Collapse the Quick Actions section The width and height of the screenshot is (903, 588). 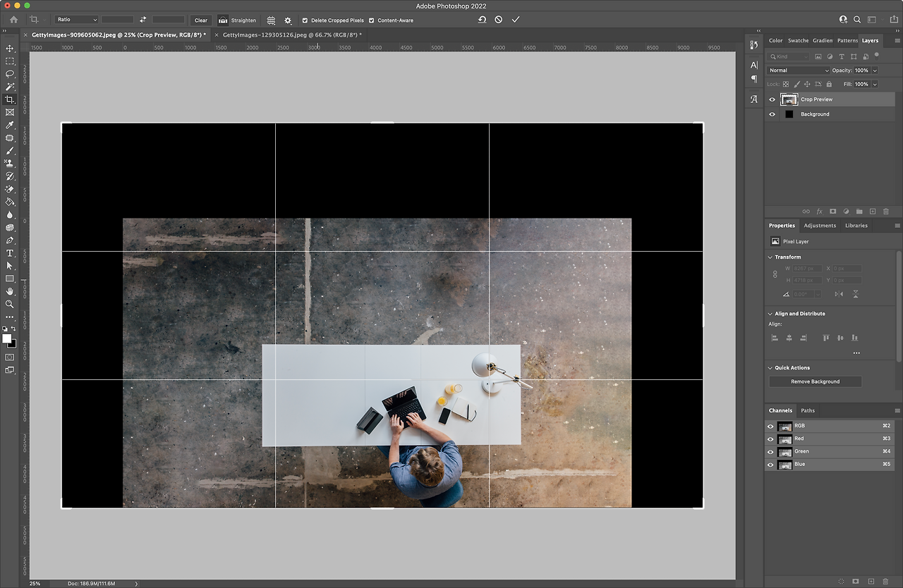pyautogui.click(x=770, y=368)
